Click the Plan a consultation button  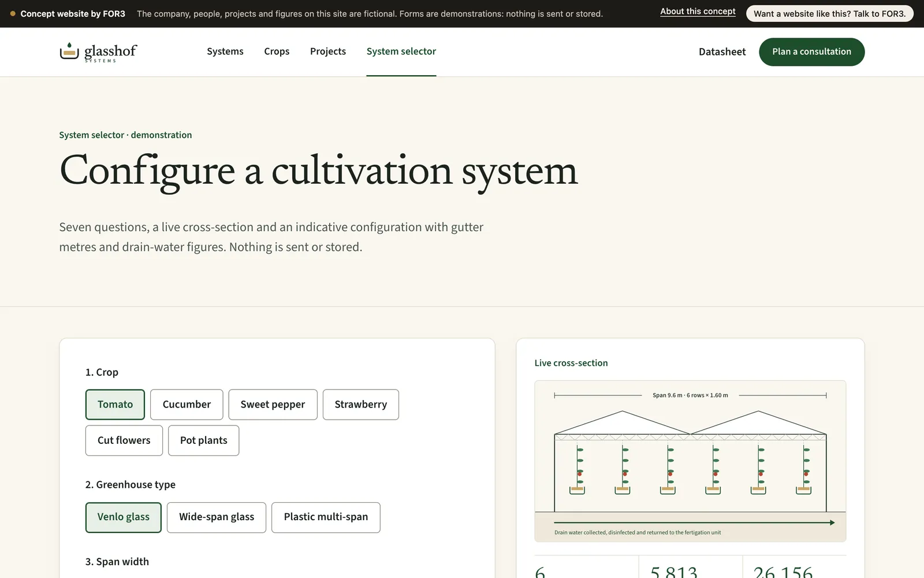tap(811, 52)
